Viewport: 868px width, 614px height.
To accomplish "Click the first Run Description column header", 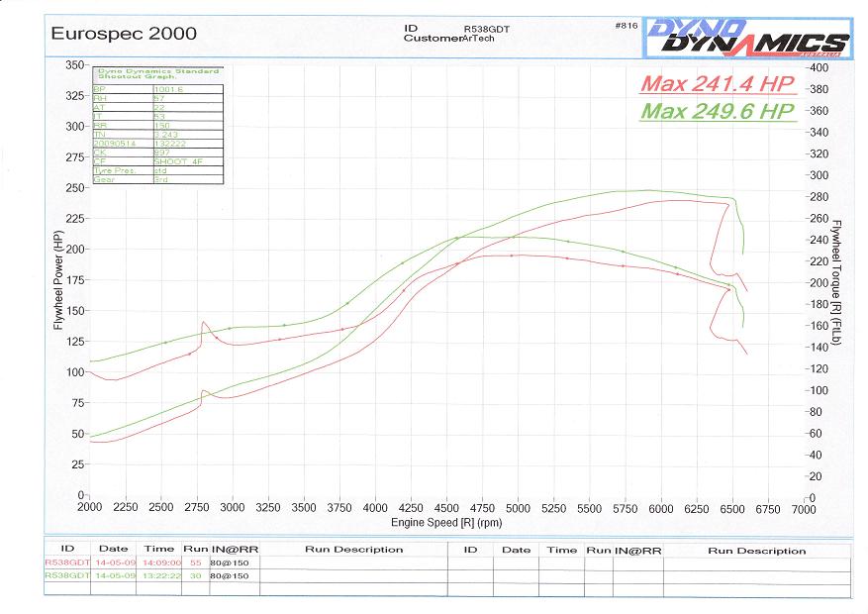I will (353, 549).
